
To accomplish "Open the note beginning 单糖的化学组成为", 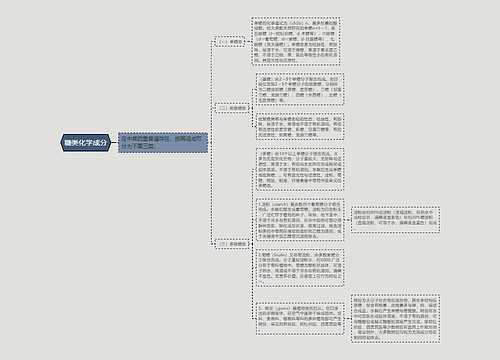I will pos(296,41).
